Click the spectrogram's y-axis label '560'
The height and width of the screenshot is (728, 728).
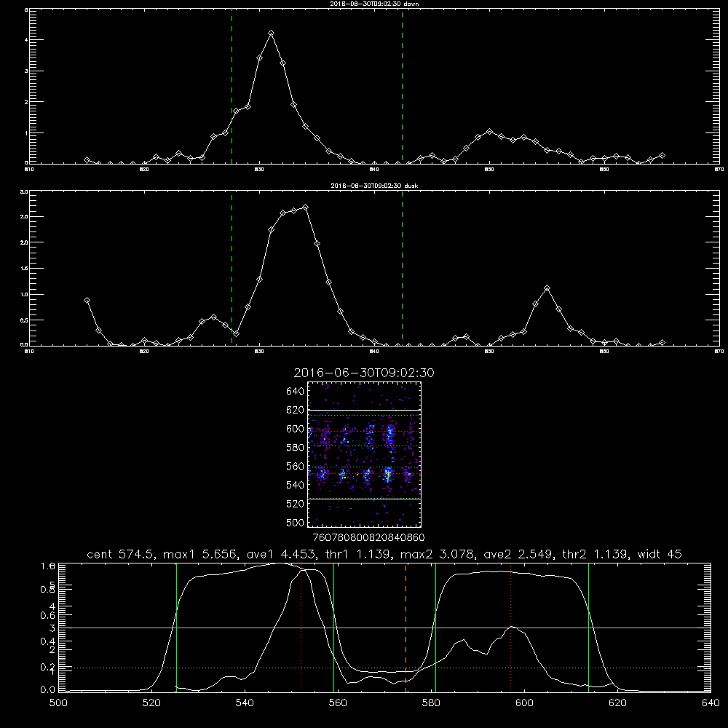[296, 466]
